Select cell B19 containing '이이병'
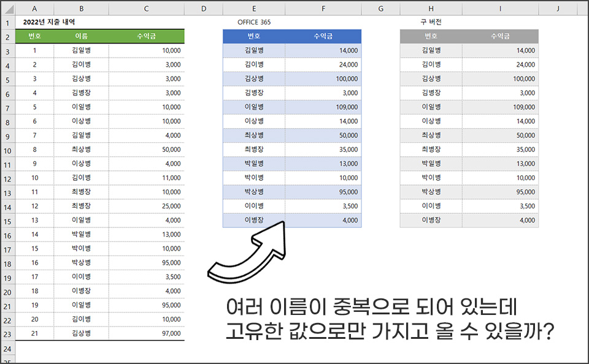 (x=81, y=276)
